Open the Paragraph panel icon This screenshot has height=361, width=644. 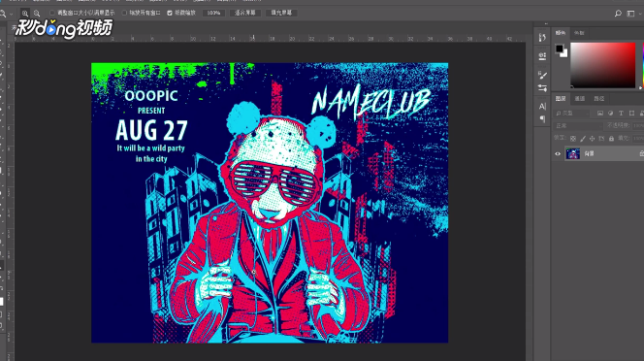[542, 119]
